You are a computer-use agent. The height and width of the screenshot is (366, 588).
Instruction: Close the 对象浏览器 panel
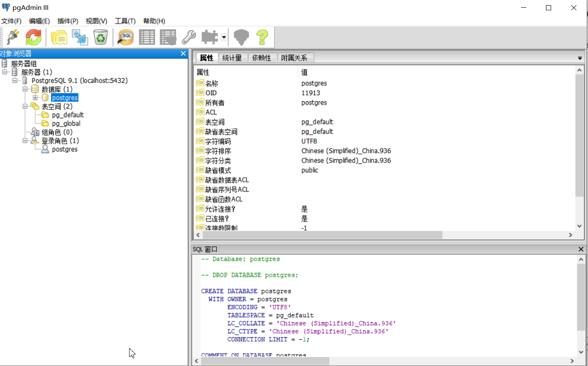[183, 54]
